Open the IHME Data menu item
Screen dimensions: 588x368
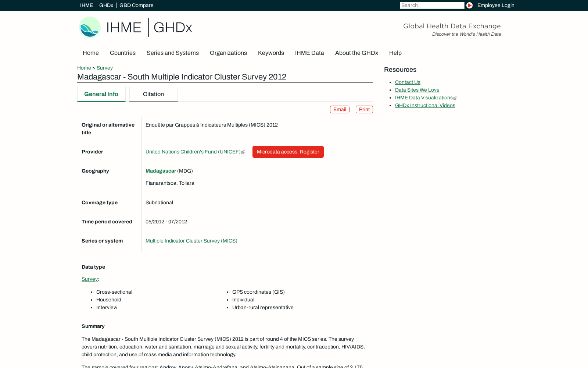[309, 53]
